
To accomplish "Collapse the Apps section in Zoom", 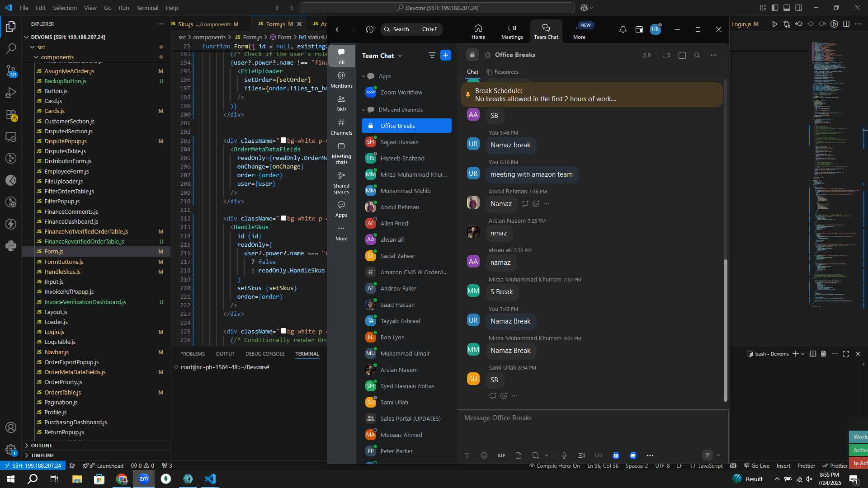I will click(363, 76).
